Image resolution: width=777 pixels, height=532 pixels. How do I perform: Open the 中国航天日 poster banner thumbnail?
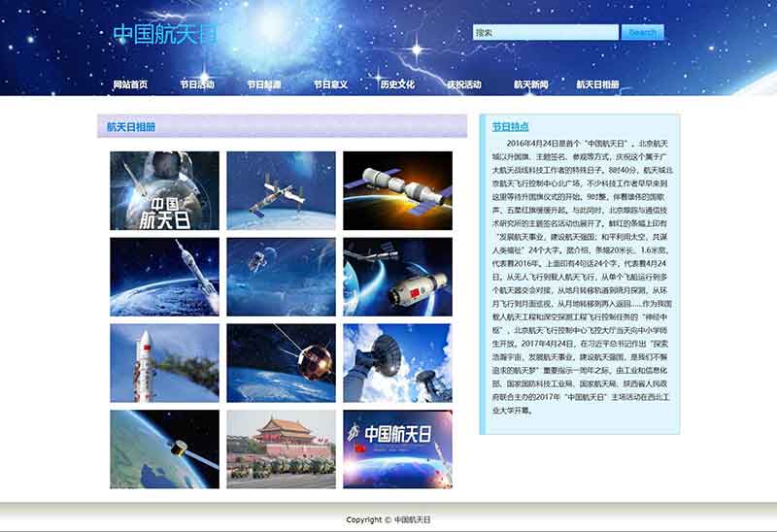coord(397,449)
